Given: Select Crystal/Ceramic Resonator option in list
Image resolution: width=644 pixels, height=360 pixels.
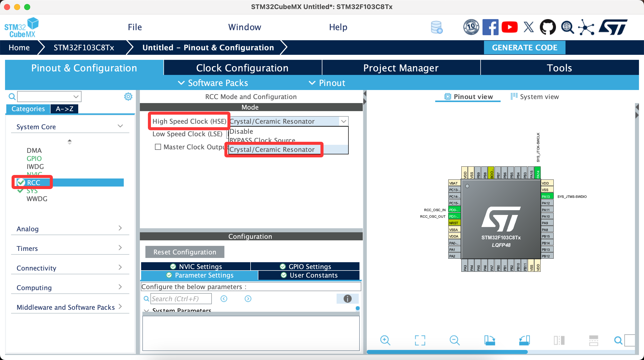Looking at the screenshot, I should point(288,149).
